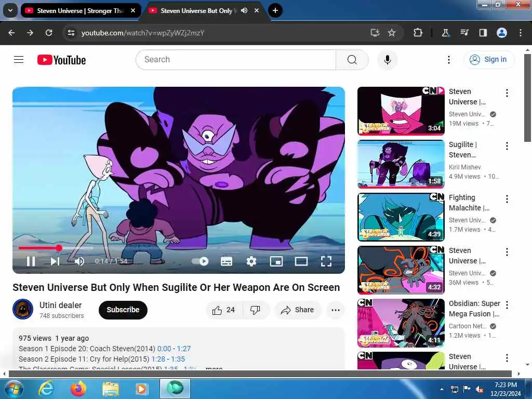
Task: Dislike this video
Action: 255,310
